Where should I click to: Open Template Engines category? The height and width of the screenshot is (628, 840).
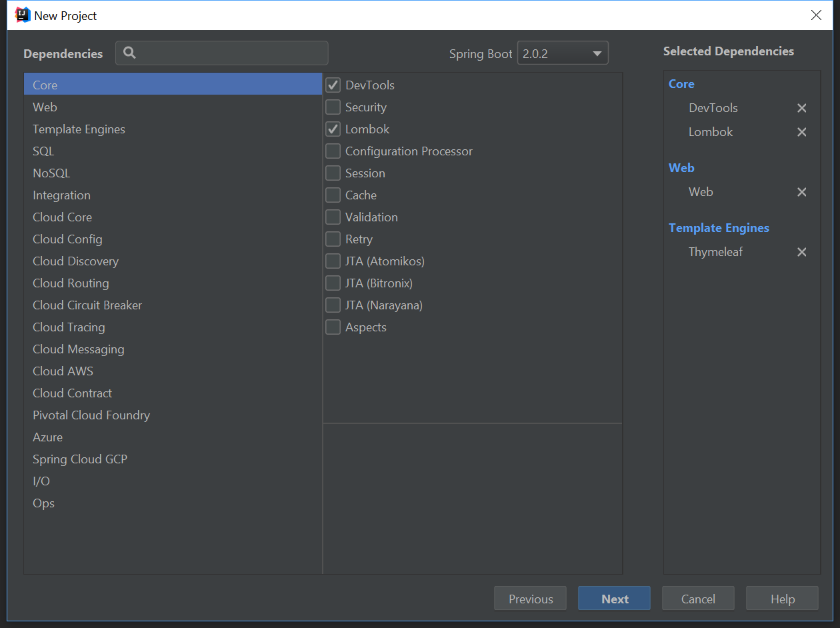pyautogui.click(x=173, y=129)
